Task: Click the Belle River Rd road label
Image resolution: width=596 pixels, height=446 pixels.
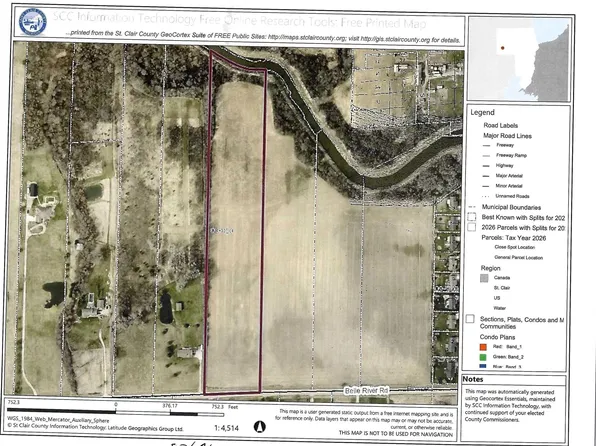Action: 366,390
